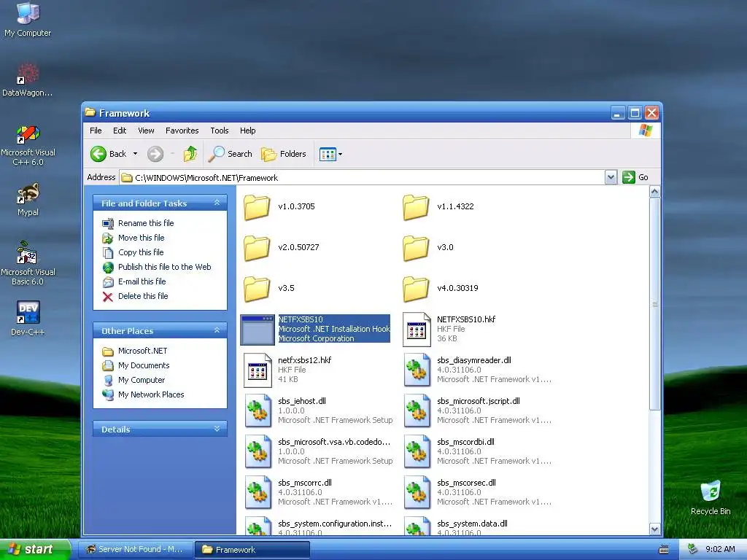
Task: Click inside the Address path field
Action: tap(362, 178)
